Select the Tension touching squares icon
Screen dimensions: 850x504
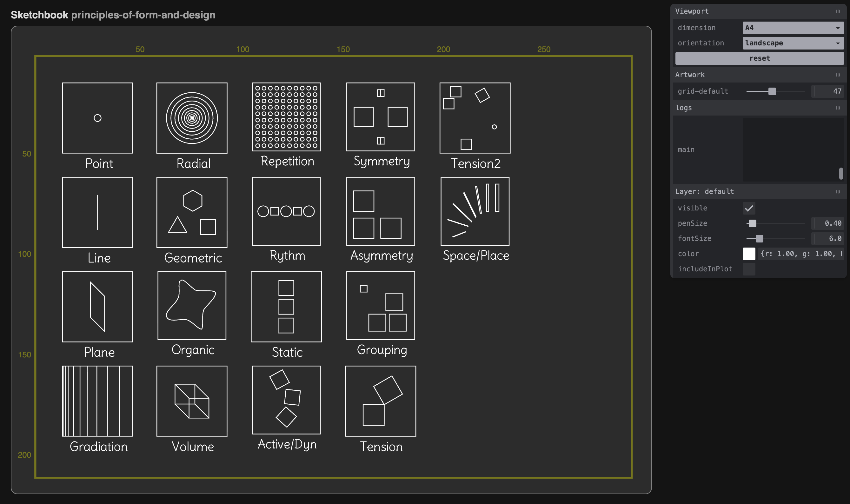pos(380,401)
